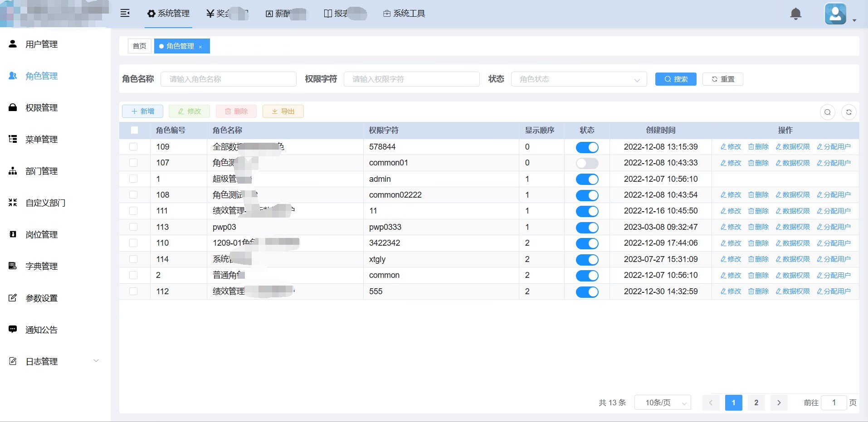The image size is (868, 422).
Task: Refresh table with round refresh icon
Action: pyautogui.click(x=849, y=112)
